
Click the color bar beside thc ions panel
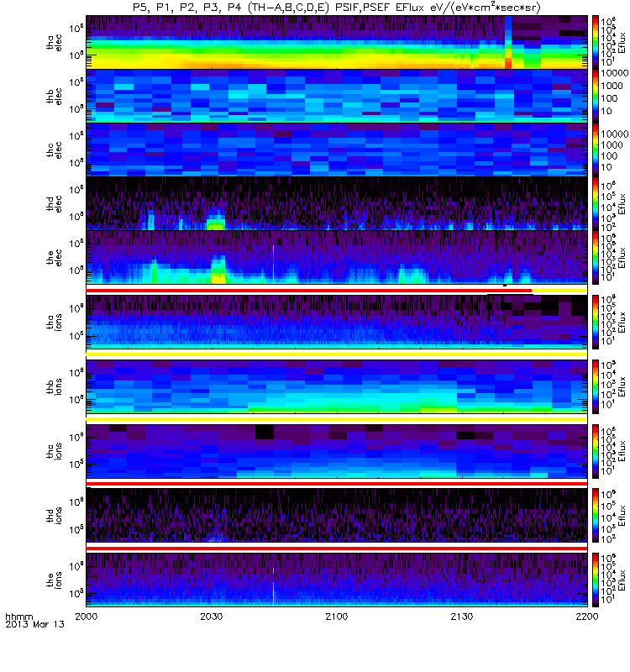[596, 451]
